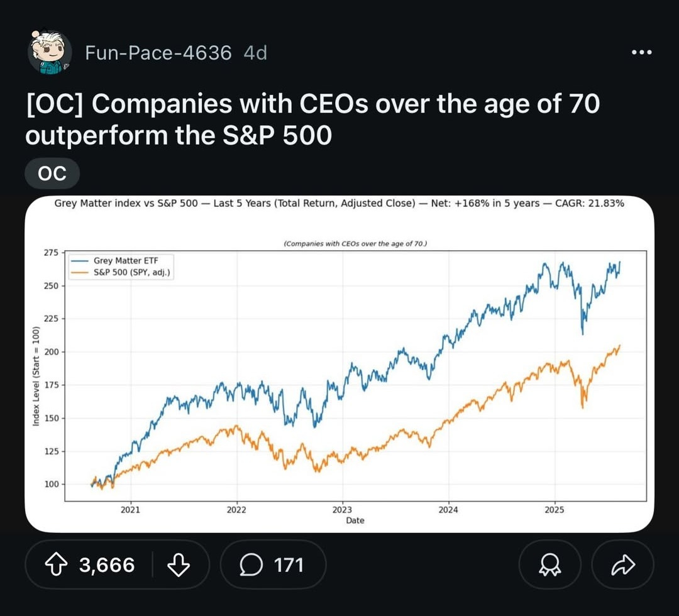
Task: Downvote the post with the down arrow
Action: coord(179,564)
